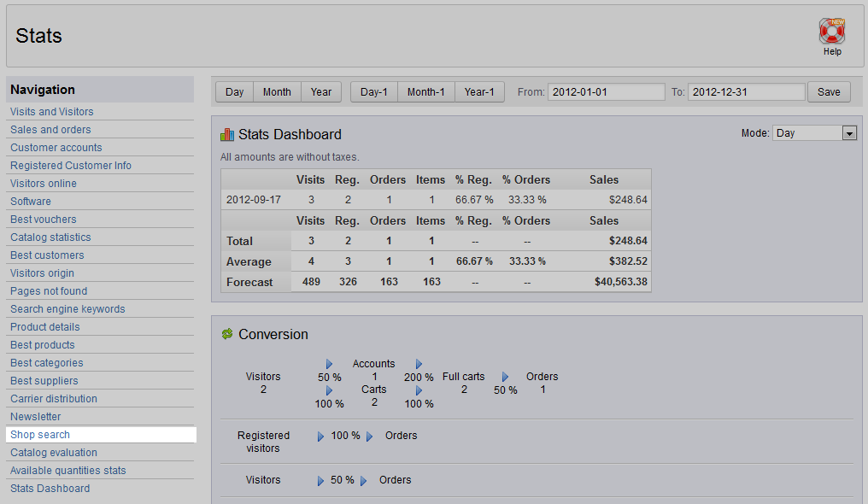Click the arrow above Visitors-to-Accounts 50 %

point(330,364)
